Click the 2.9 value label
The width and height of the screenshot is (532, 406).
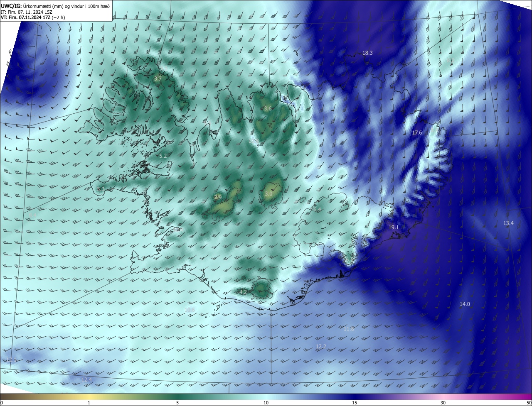tap(218, 197)
